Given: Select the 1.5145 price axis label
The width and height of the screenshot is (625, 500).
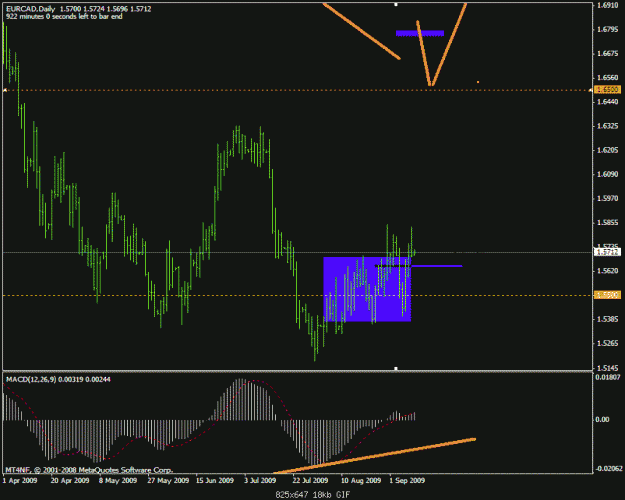Looking at the screenshot, I should pyautogui.click(x=607, y=368).
